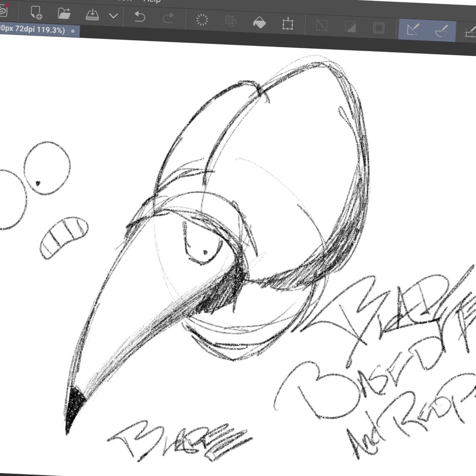Toggle Snap to Ruler

tap(413, 30)
